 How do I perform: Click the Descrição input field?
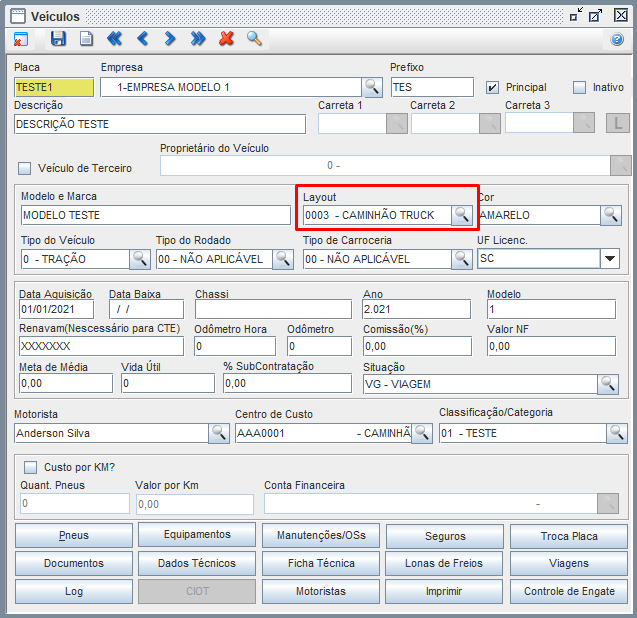tap(160, 125)
